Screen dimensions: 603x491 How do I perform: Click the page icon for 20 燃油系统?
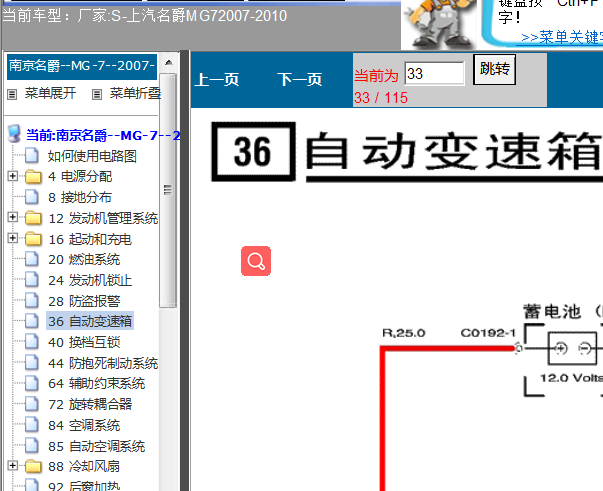coord(32,260)
